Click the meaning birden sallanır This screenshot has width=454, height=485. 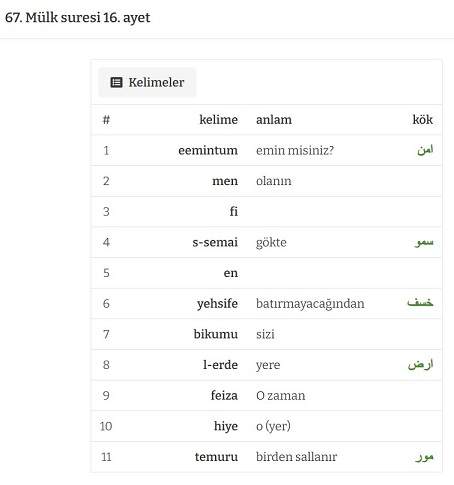coord(296,457)
